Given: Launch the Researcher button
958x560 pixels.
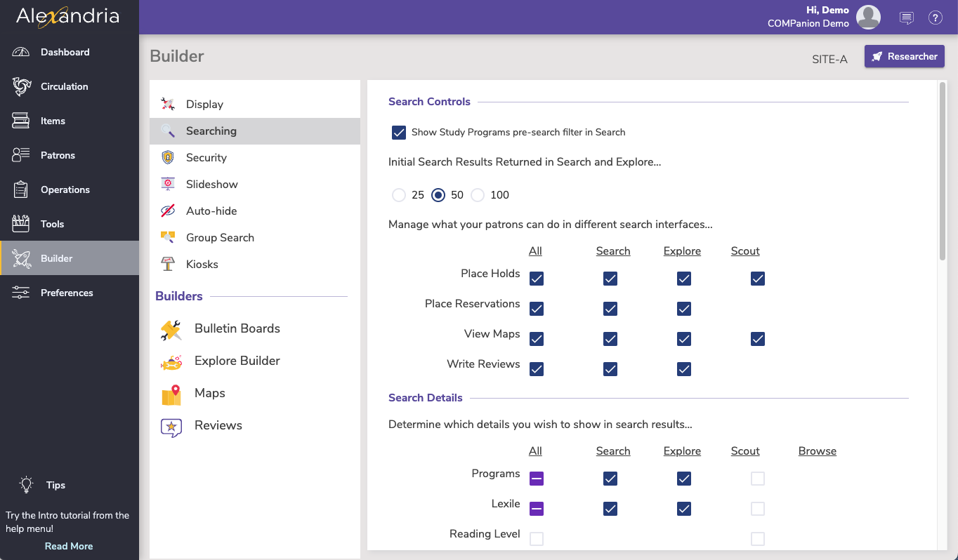Looking at the screenshot, I should (x=905, y=57).
